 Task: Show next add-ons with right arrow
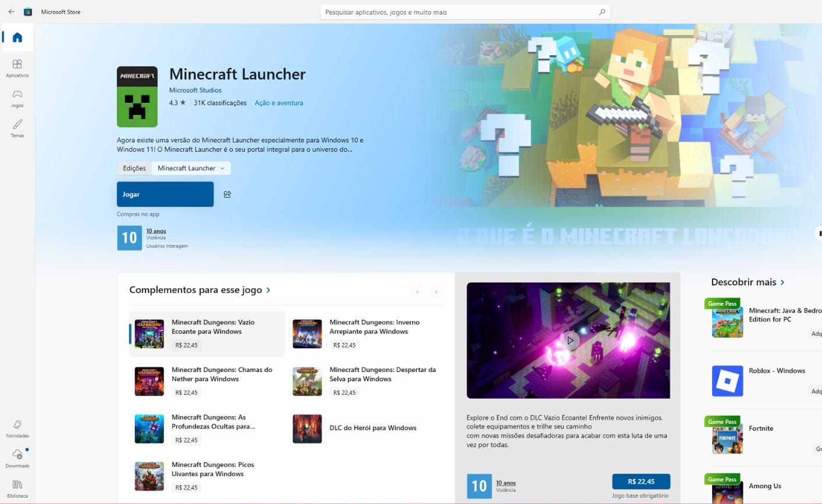point(436,292)
